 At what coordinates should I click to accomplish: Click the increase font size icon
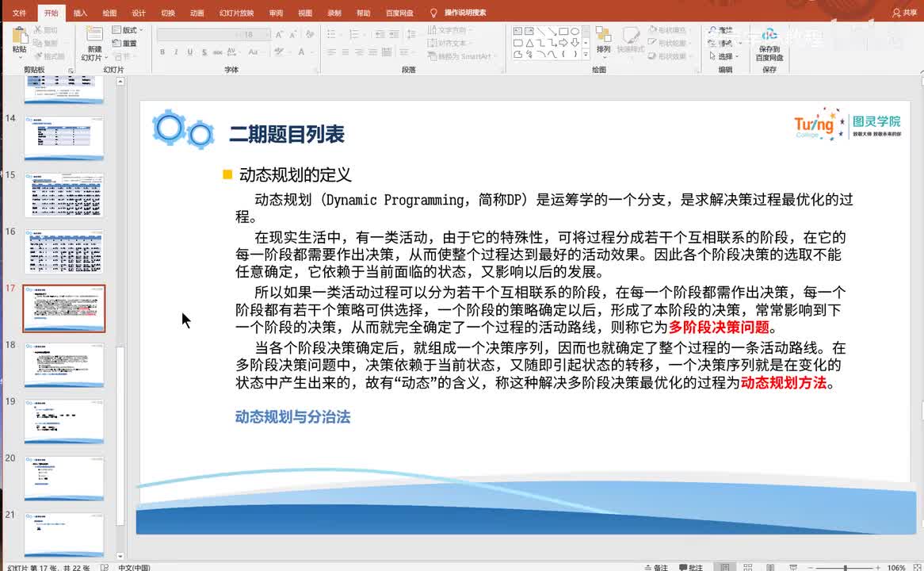[x=279, y=35]
